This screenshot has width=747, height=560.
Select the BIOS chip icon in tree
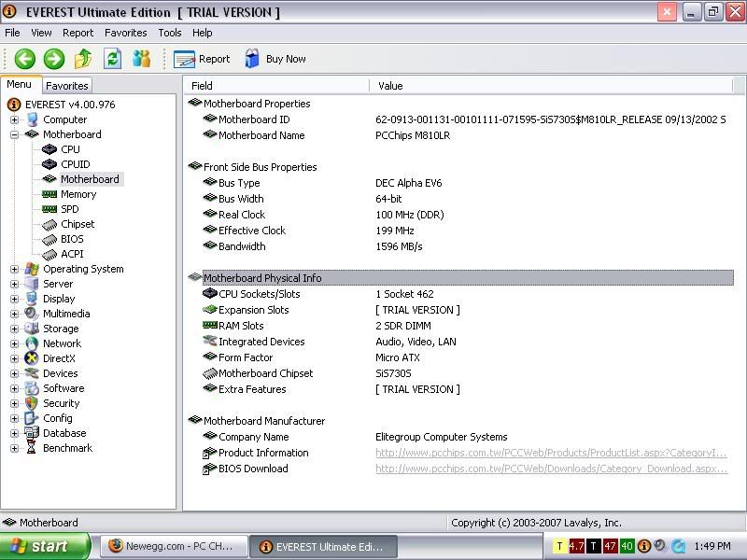pos(49,240)
